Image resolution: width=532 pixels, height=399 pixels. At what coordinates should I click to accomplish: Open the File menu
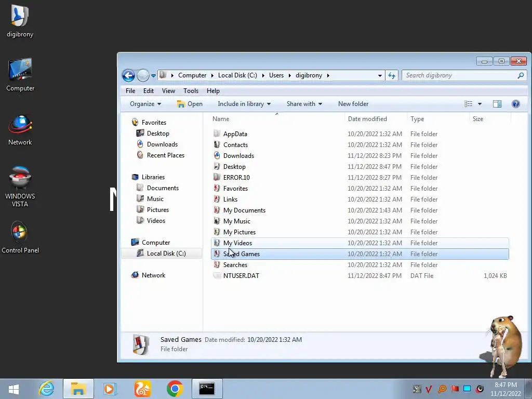pyautogui.click(x=130, y=91)
